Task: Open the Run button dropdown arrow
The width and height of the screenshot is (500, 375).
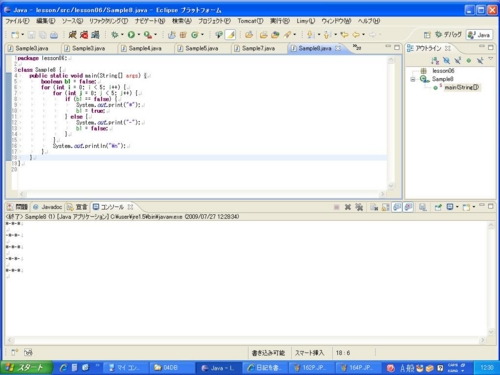Action: [139, 35]
